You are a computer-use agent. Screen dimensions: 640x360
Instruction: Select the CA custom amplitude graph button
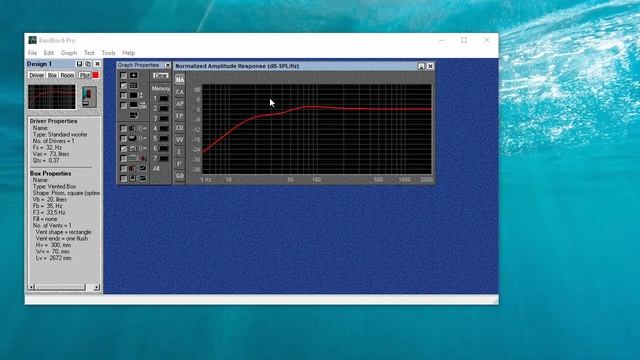point(180,92)
